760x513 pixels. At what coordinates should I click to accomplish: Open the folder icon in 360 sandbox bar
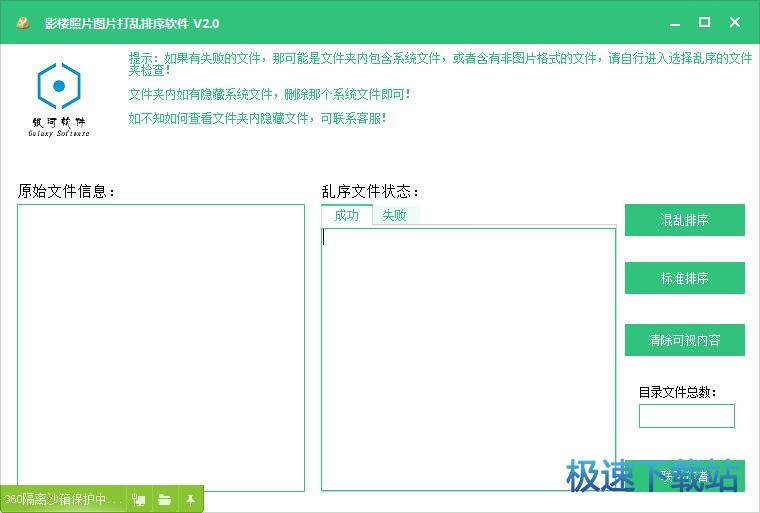point(164,499)
